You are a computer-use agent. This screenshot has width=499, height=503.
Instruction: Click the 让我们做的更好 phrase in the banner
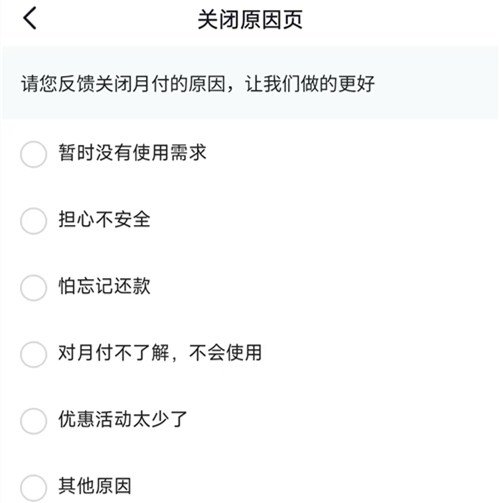310,83
